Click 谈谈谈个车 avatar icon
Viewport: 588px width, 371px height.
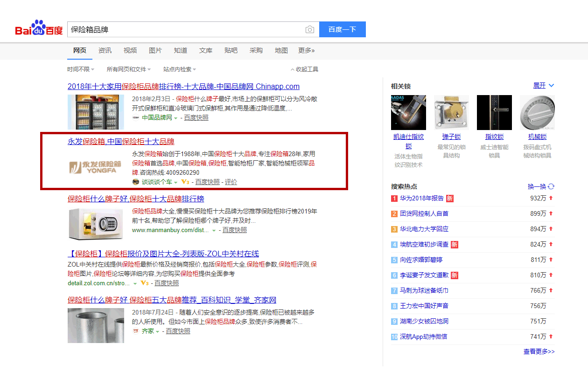click(136, 182)
